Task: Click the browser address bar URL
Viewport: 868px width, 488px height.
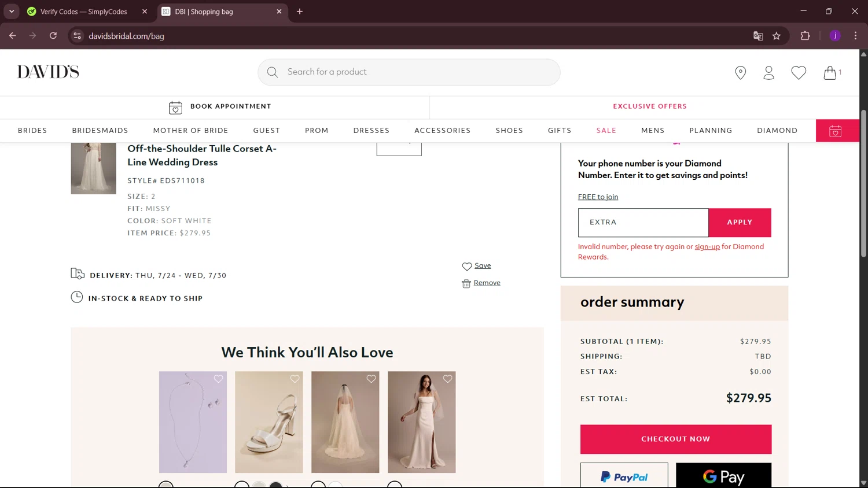Action: [x=126, y=36]
